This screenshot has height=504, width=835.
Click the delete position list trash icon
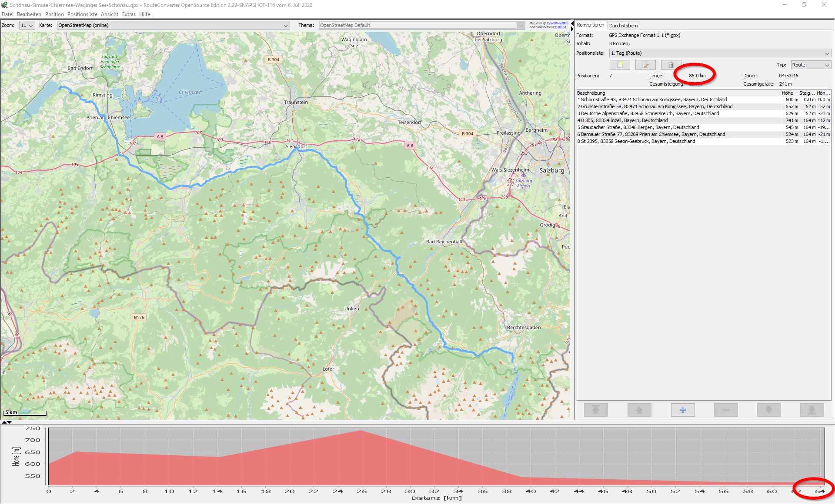pos(671,65)
